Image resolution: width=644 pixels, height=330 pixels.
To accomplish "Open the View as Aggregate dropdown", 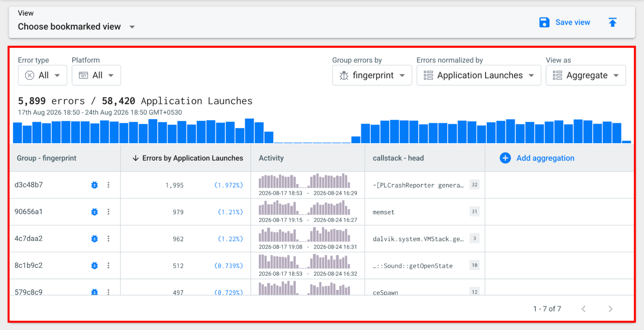I will 586,75.
